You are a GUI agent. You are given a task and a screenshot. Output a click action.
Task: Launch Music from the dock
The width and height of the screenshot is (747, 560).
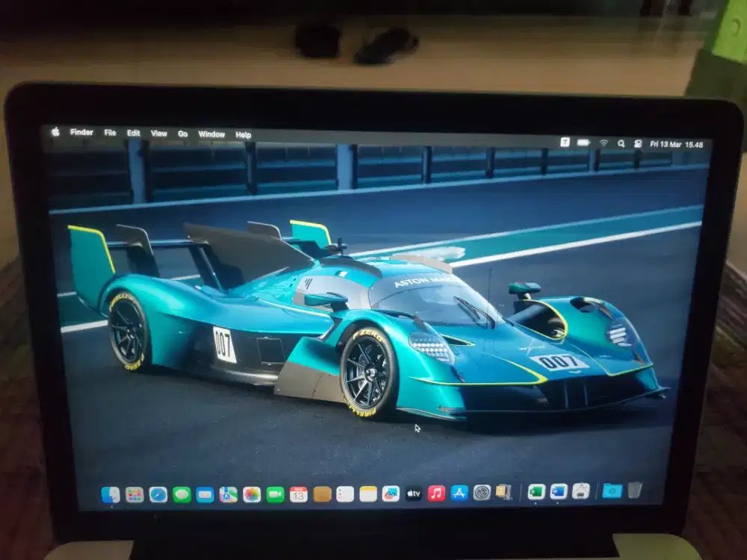[x=436, y=494]
